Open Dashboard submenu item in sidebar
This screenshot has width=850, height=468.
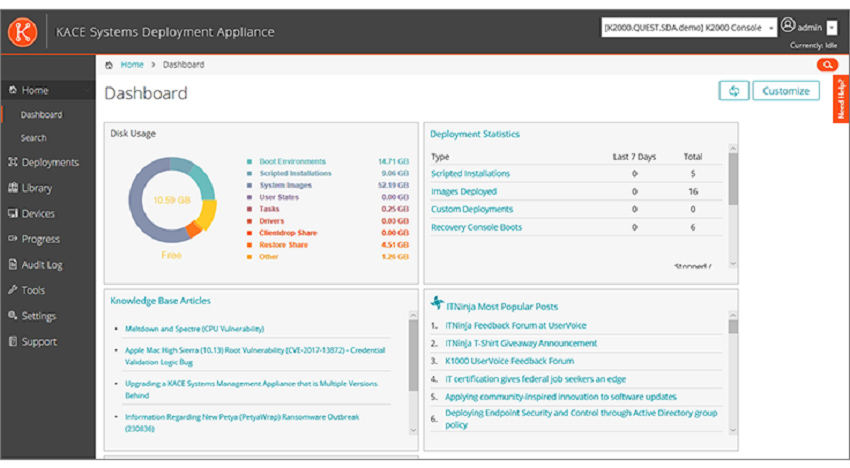41,115
